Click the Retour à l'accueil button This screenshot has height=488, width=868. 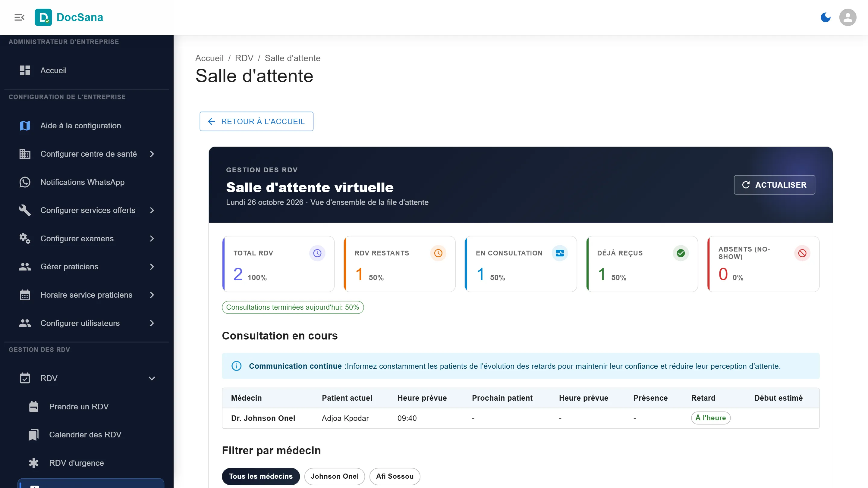256,121
